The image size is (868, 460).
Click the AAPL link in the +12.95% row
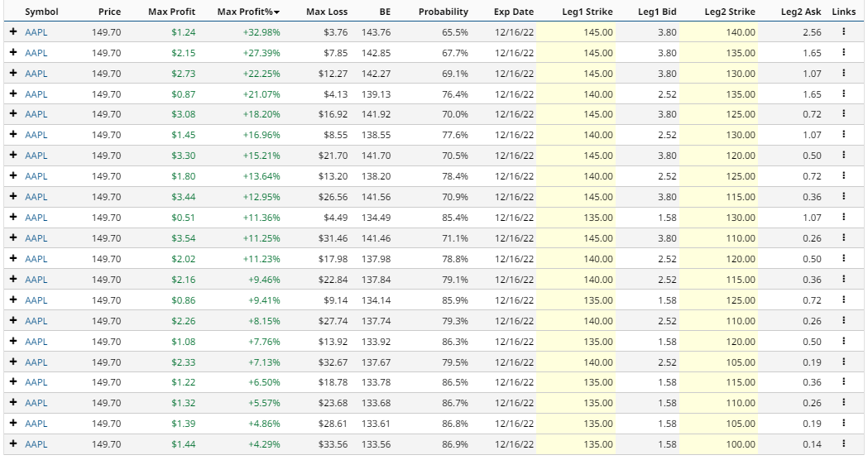click(36, 197)
